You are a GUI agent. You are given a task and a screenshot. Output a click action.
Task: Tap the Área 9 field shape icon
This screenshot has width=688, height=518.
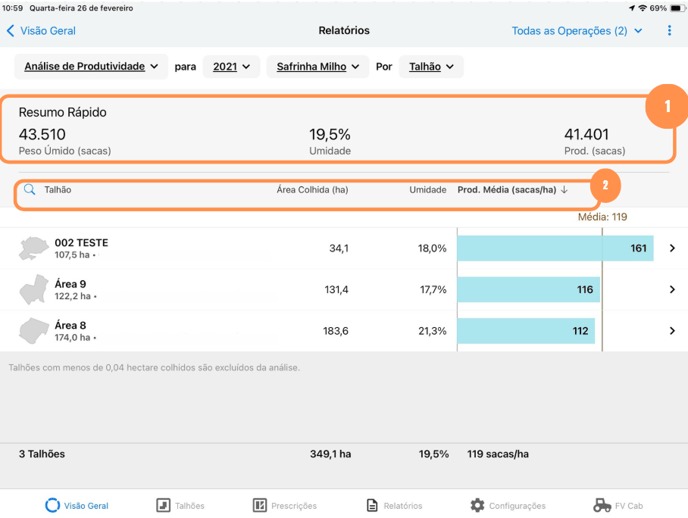[34, 290]
